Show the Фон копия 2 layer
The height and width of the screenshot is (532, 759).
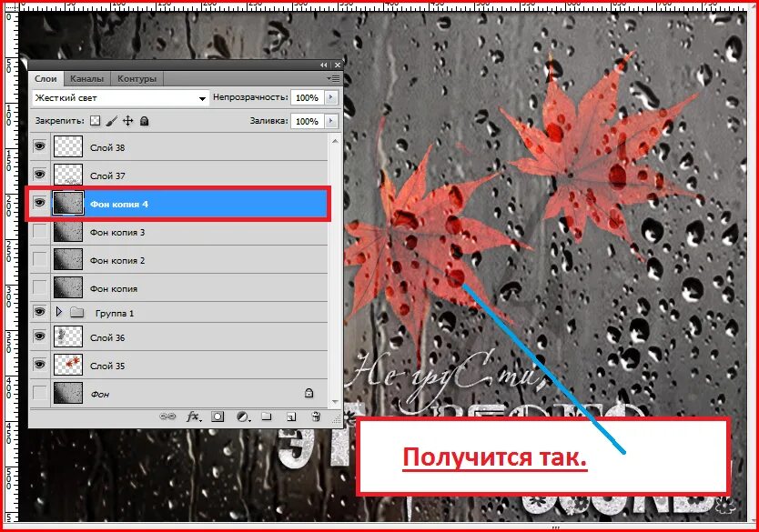pos(39,259)
